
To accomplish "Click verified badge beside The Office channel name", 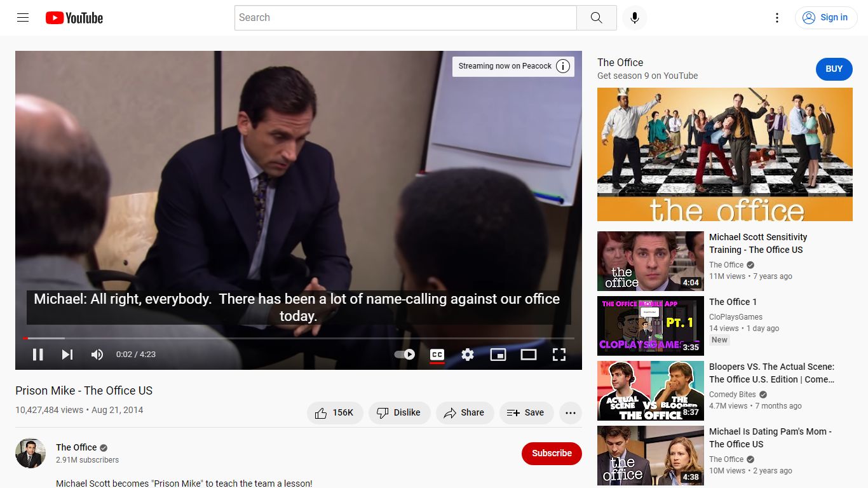I will [104, 447].
